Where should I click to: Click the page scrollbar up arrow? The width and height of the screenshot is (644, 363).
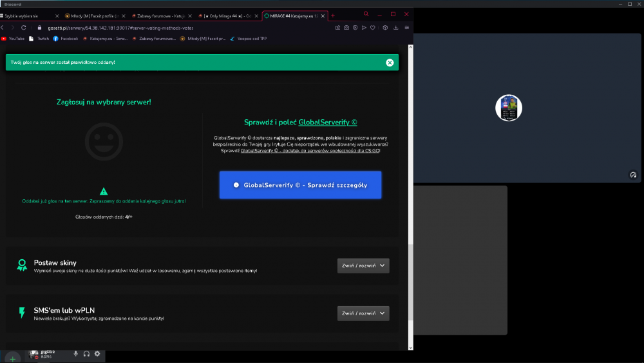410,48
